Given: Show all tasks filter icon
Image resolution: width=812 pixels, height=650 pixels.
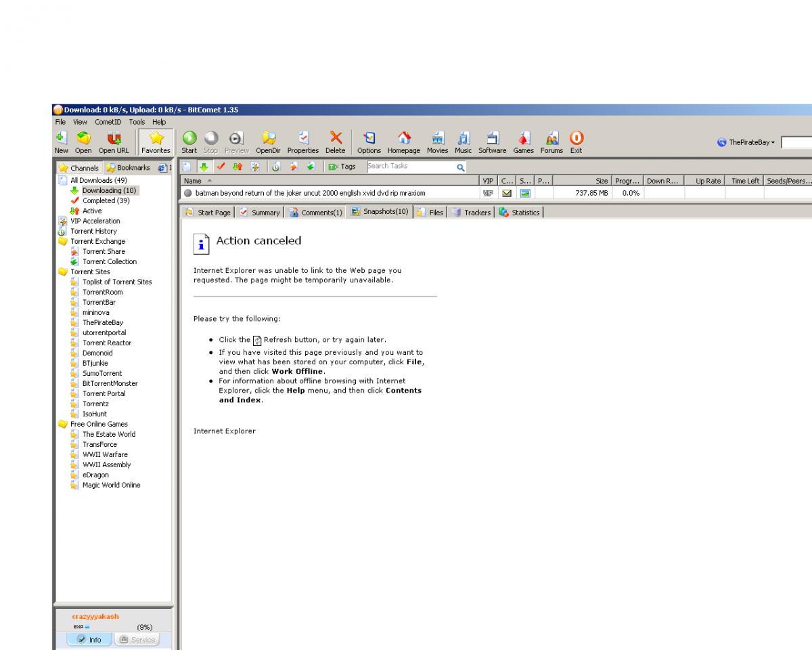Looking at the screenshot, I should coord(187,167).
